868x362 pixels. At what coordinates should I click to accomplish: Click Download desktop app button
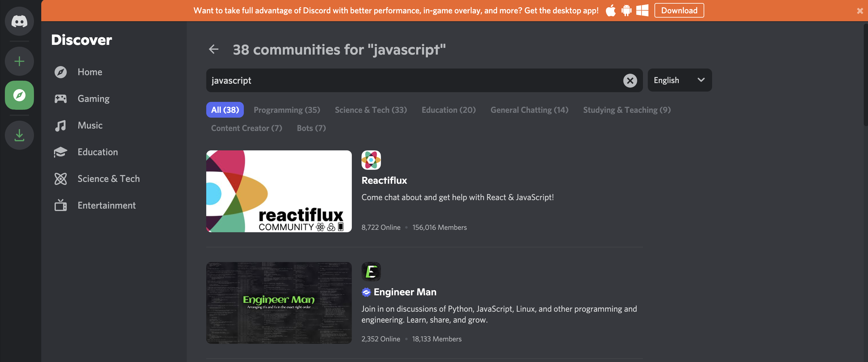(x=679, y=10)
